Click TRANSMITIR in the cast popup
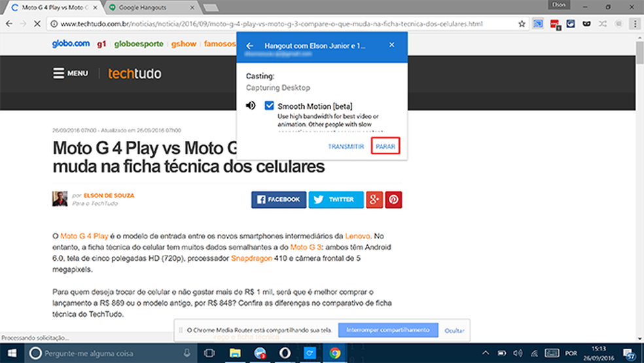Screen dimensions: 644x363 [x=346, y=146]
